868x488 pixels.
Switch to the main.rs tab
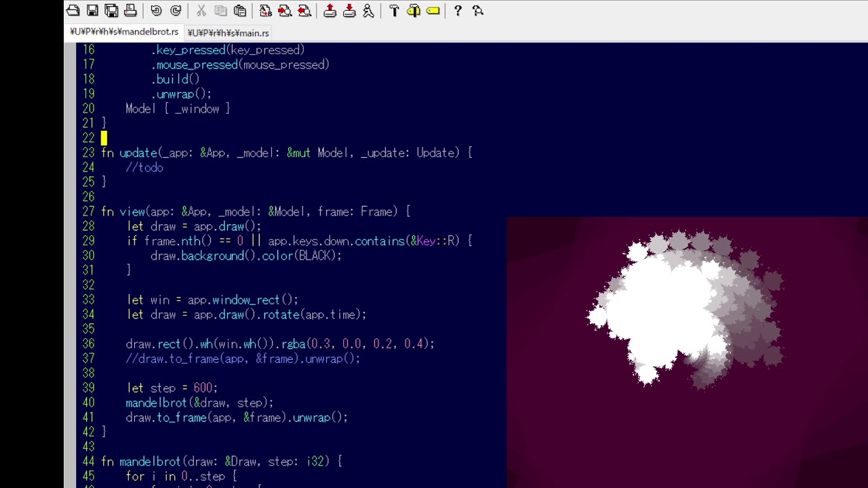click(228, 33)
